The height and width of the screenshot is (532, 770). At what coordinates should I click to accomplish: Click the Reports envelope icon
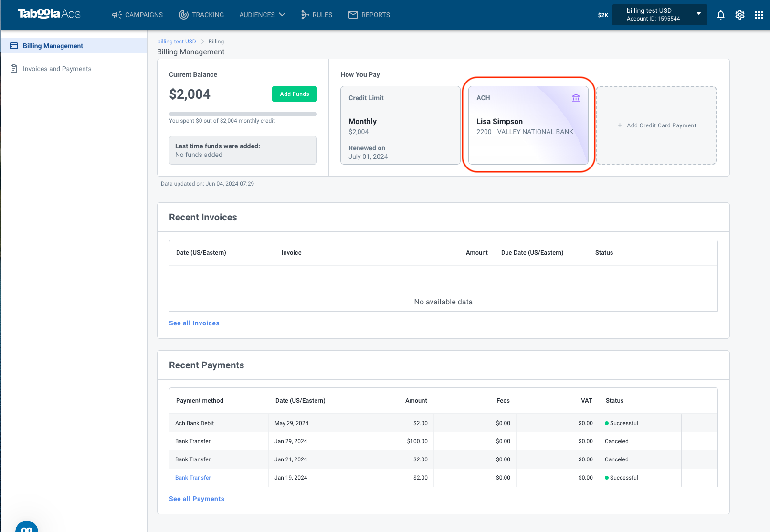pos(353,15)
